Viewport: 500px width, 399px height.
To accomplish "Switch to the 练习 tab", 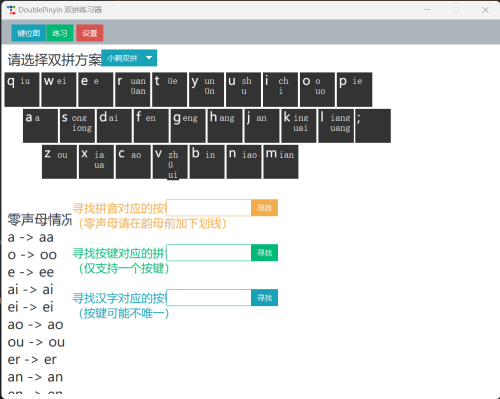I will click(60, 33).
